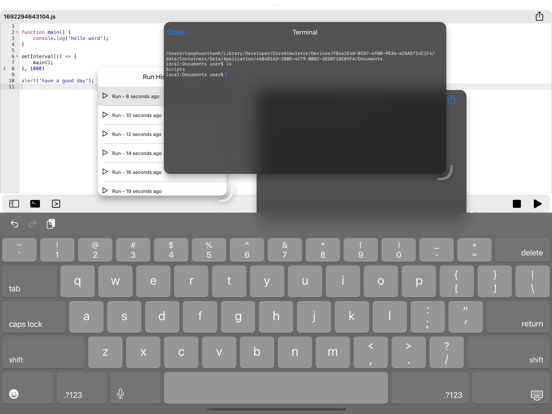The image size is (552, 414).
Task: Tap the question mark slash key
Action: pyautogui.click(x=446, y=352)
